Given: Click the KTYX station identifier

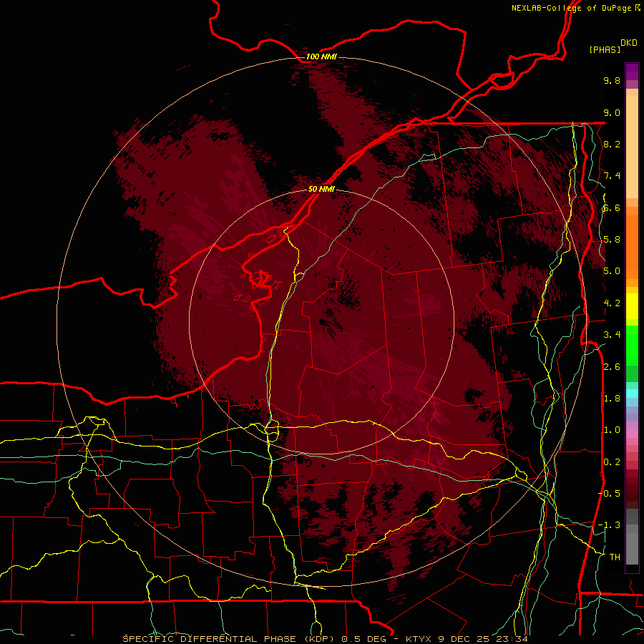Looking at the screenshot, I should [419, 639].
